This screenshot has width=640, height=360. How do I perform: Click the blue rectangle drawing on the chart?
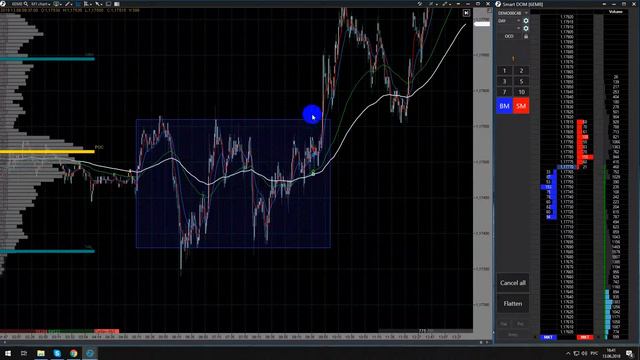tap(233, 183)
